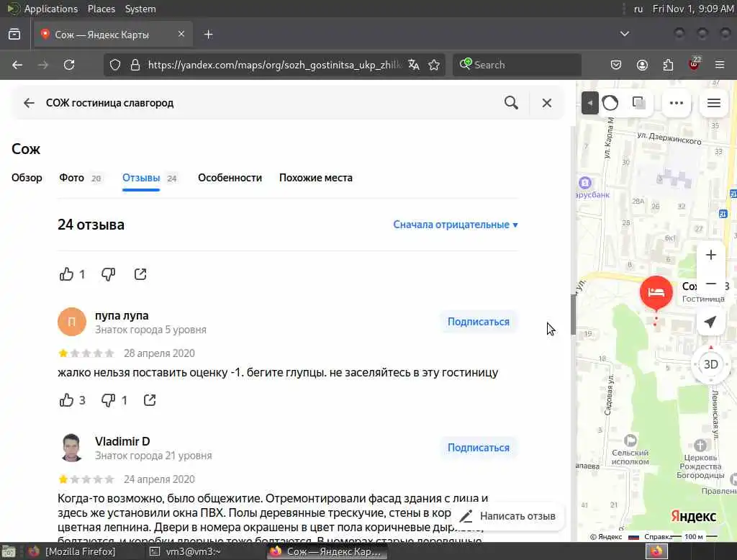This screenshot has width=737, height=560.
Task: Clear the search with the X icon
Action: click(x=547, y=103)
